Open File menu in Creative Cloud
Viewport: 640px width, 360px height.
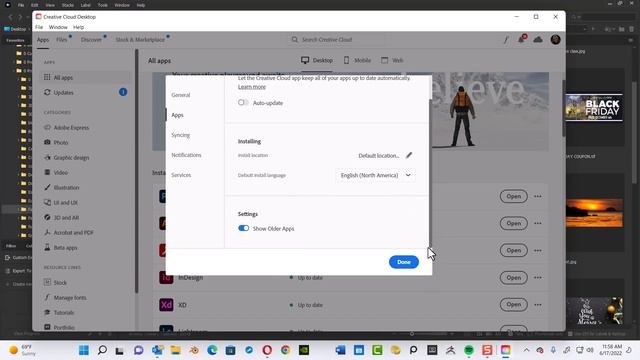[x=39, y=27]
